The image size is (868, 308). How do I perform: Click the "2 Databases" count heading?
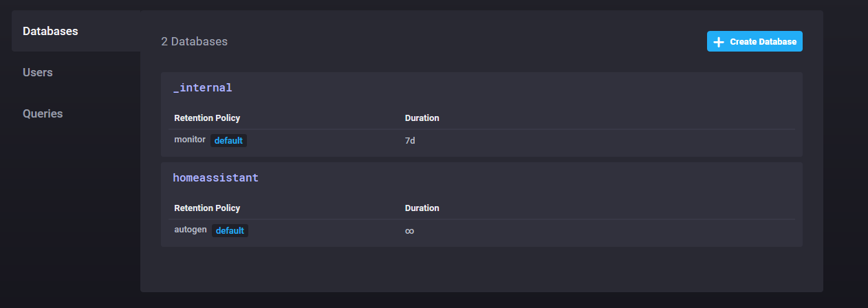click(x=194, y=42)
